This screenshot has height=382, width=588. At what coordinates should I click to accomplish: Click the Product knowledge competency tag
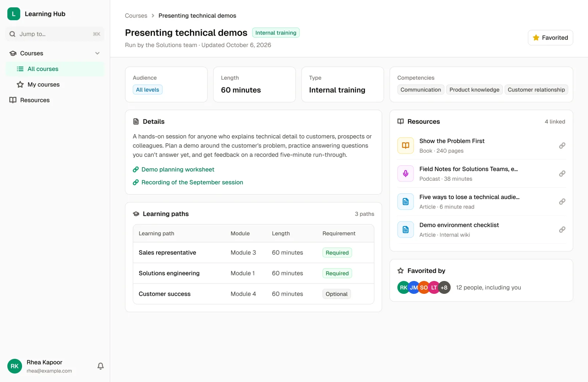474,90
